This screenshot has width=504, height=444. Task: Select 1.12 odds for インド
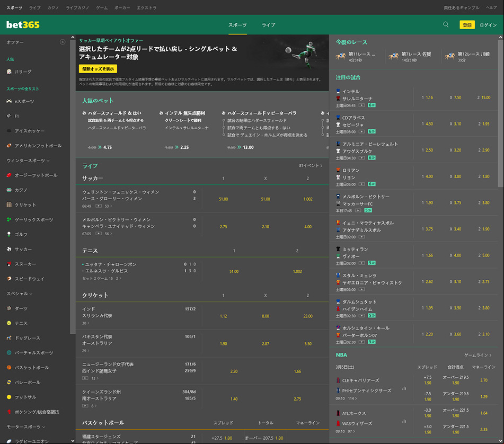(x=224, y=316)
